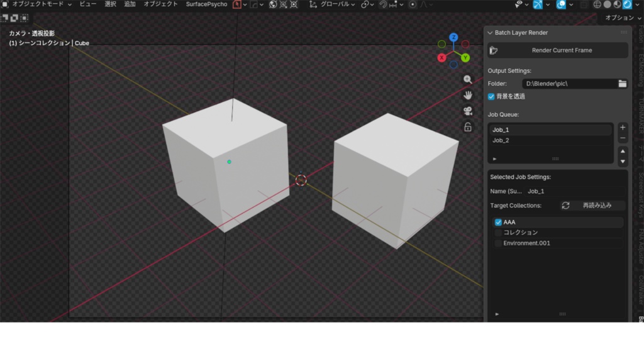644x349 pixels.
Task: Click the Z axis on navigation gizmo
Action: [453, 37]
